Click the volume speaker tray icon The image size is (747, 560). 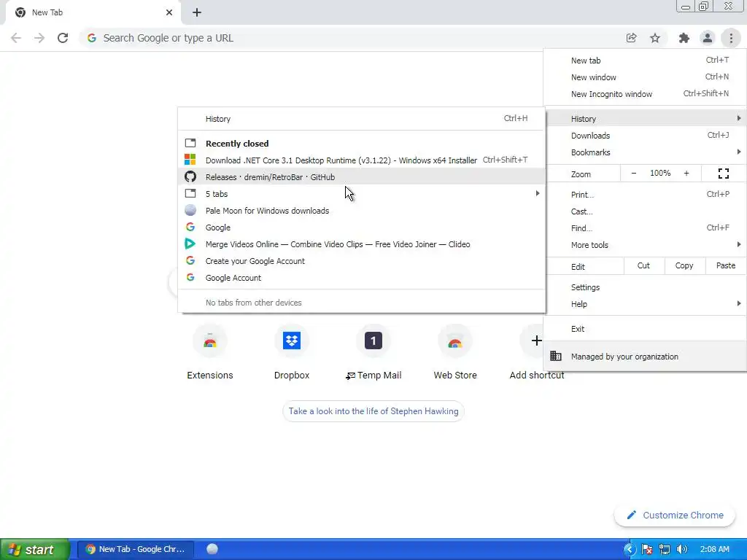682,550
